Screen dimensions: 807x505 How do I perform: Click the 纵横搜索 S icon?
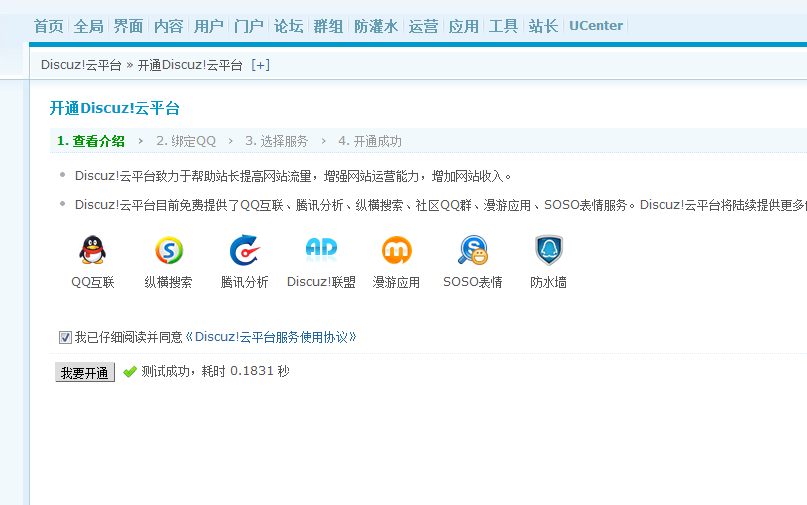(169, 250)
